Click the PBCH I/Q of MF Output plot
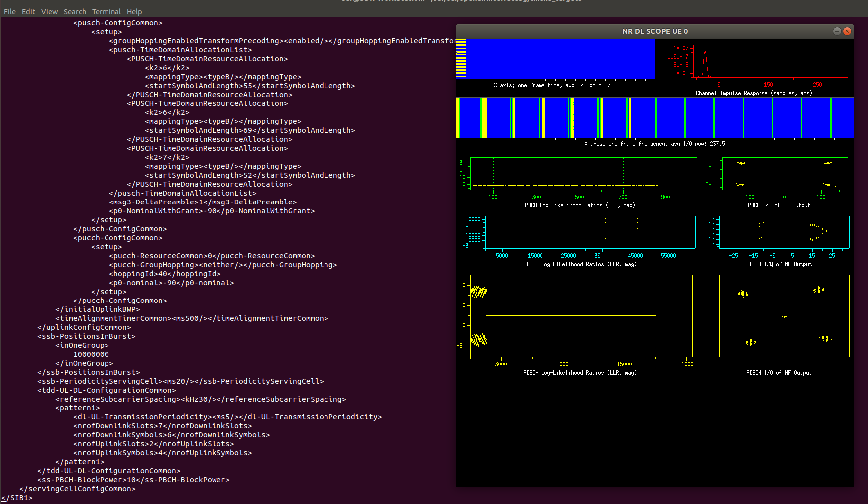Screen dimensions: 868x504 click(x=784, y=174)
